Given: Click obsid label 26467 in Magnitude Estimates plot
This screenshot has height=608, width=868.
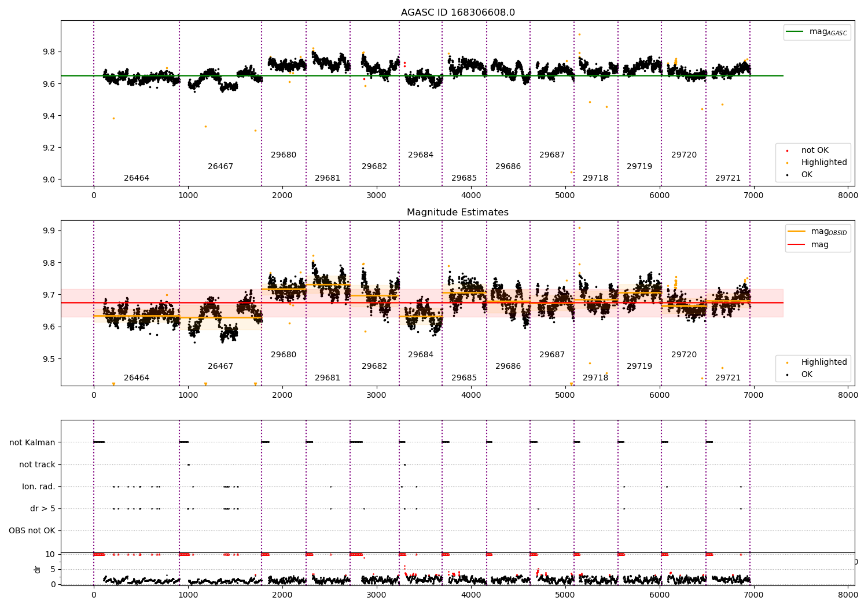Looking at the screenshot, I should 220,367.
